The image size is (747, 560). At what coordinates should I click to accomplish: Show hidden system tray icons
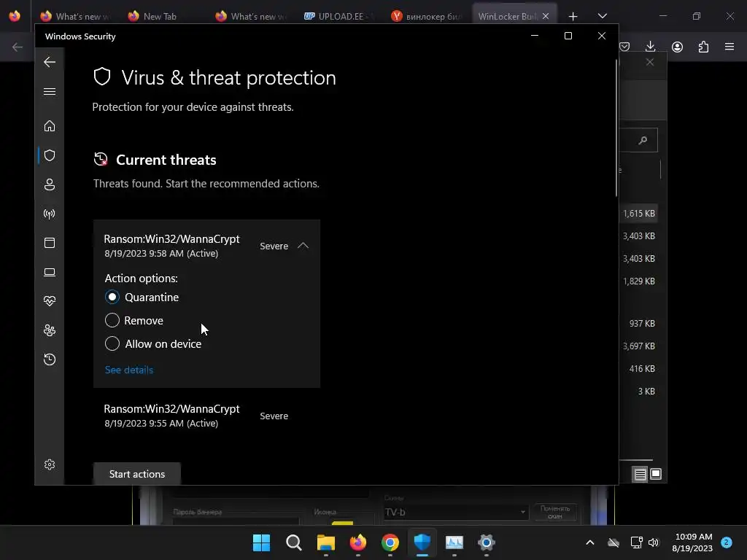click(589, 542)
